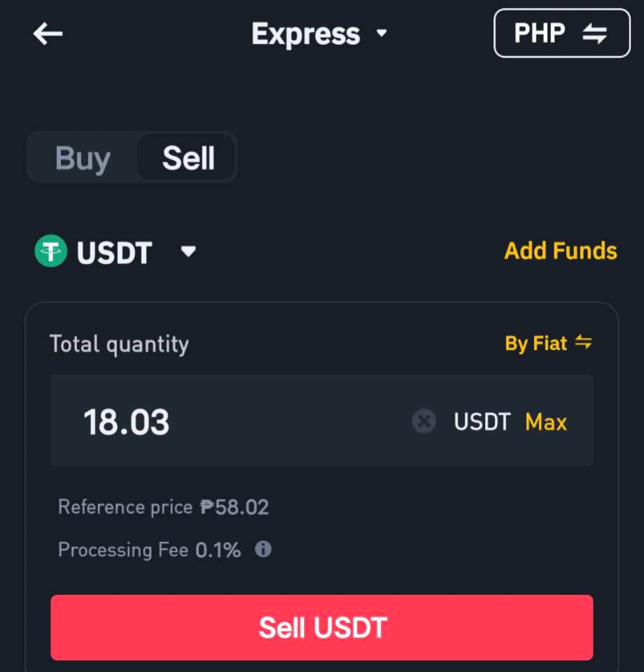
Task: Toggle input mode to By Fiat
Action: click(x=548, y=343)
